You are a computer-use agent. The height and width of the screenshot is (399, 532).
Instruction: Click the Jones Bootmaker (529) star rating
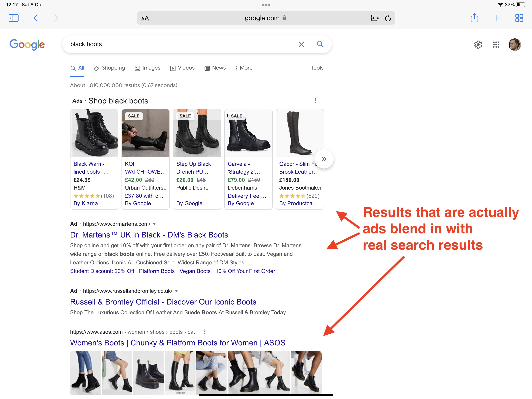click(299, 196)
